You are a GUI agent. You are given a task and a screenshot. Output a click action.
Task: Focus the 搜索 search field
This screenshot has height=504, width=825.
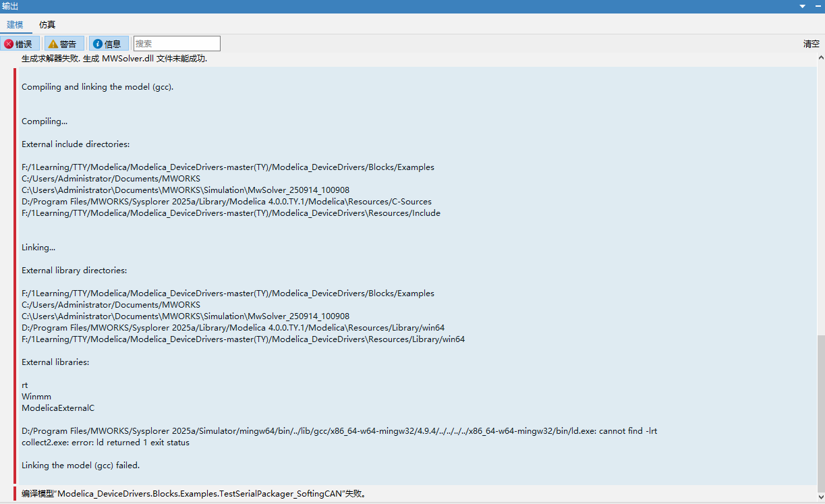177,44
